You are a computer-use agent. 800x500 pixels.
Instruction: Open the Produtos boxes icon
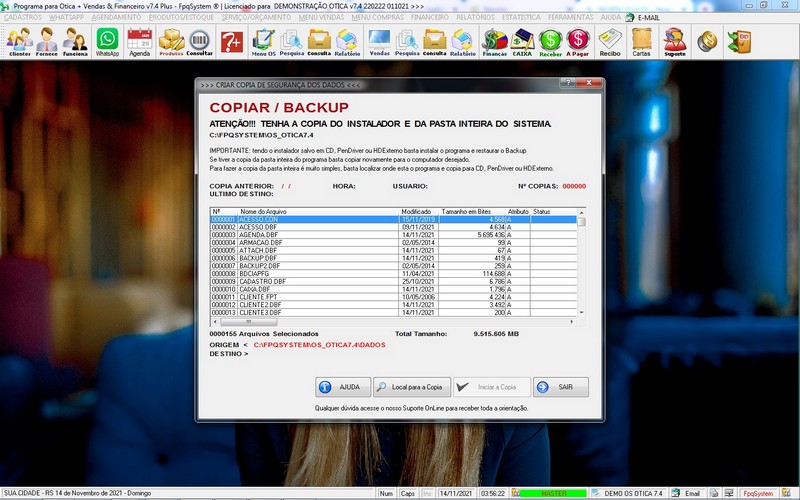[x=171, y=42]
